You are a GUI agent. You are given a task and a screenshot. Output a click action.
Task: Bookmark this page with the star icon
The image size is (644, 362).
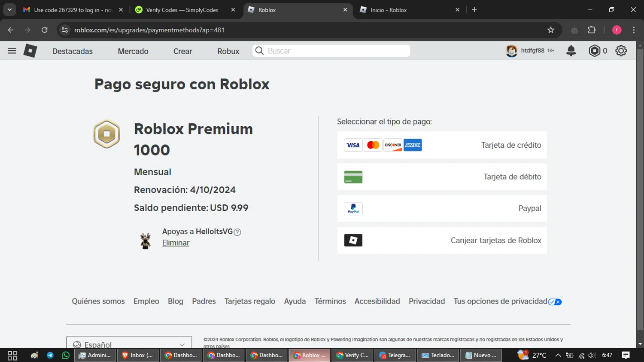(x=551, y=30)
